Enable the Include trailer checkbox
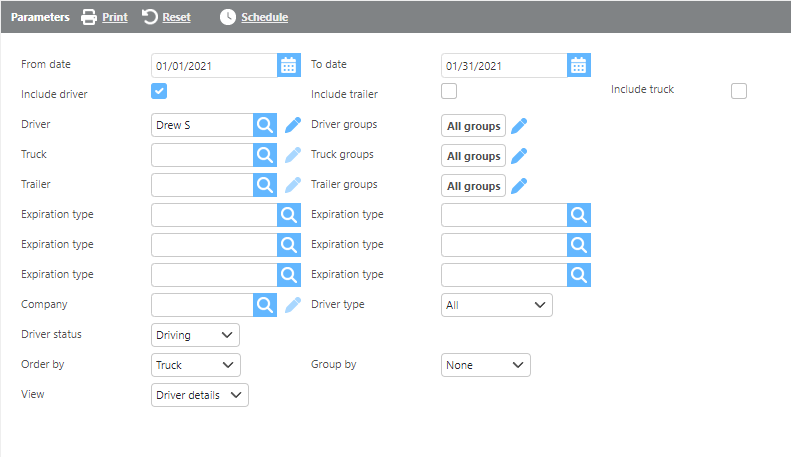 [x=449, y=92]
